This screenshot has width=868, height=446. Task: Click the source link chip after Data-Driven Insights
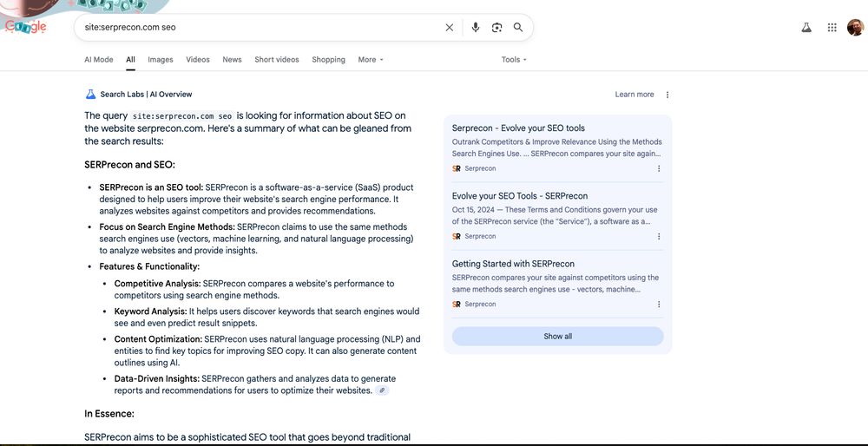tap(382, 390)
